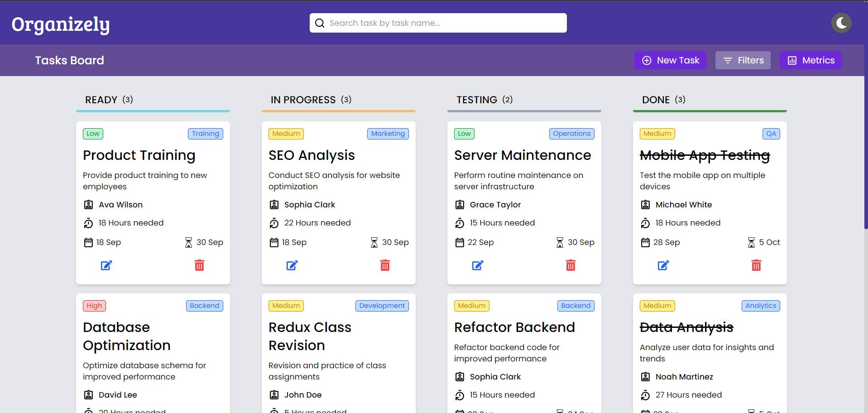Click the New Task button

(x=670, y=60)
